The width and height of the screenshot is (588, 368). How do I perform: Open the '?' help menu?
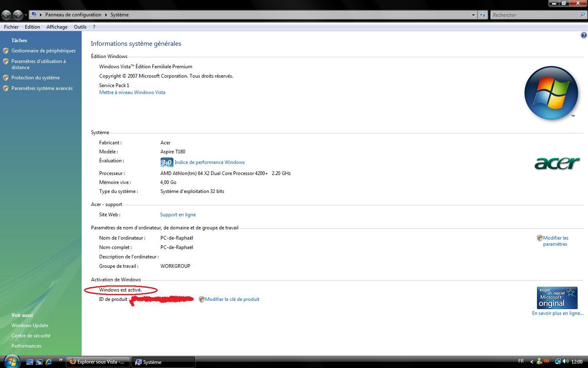click(94, 27)
